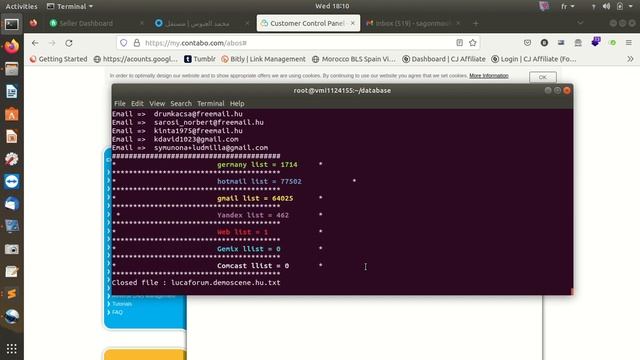This screenshot has height=360, width=640.
Task: Open the acounts.google bookmark
Action: point(136,59)
